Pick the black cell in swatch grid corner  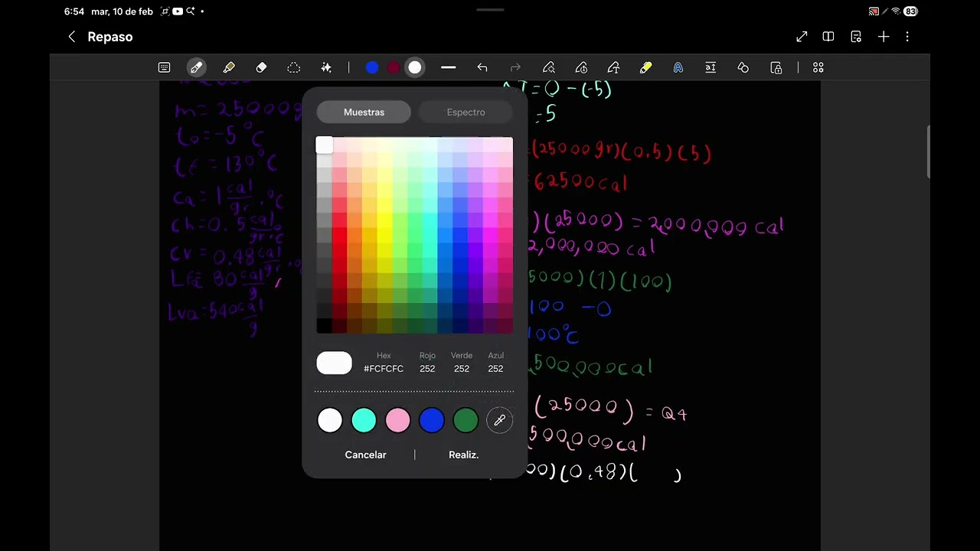(324, 325)
